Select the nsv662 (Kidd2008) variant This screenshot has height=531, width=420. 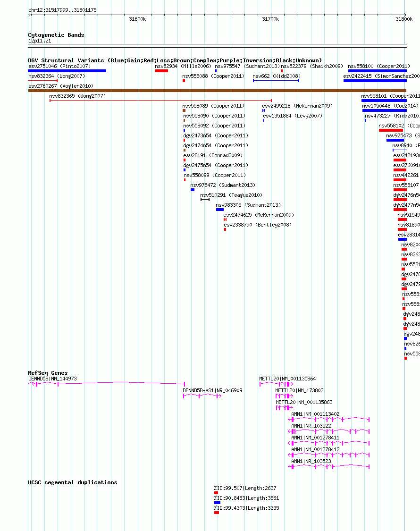(x=276, y=81)
